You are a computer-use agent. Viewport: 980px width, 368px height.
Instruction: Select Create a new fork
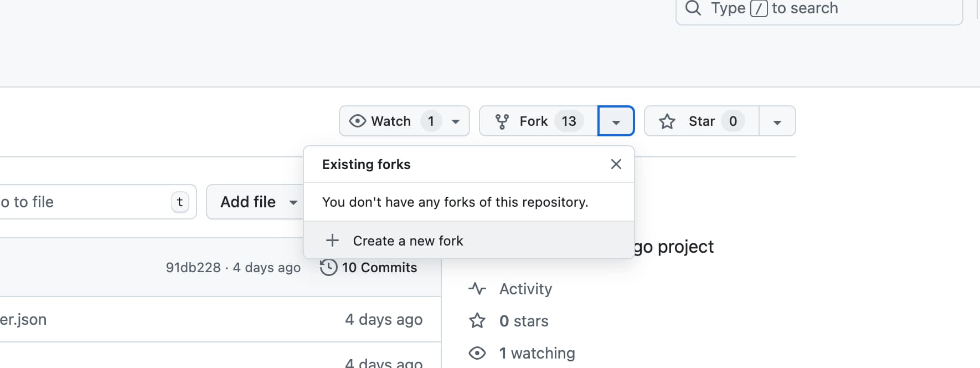coord(408,241)
